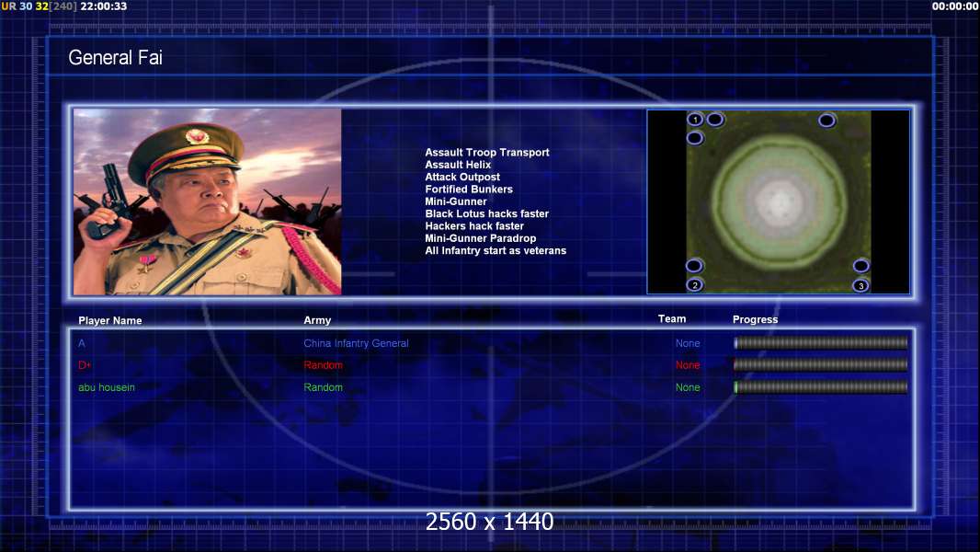Select D+ player's Random army entry
Screen dimensions: 980x552
click(x=323, y=365)
